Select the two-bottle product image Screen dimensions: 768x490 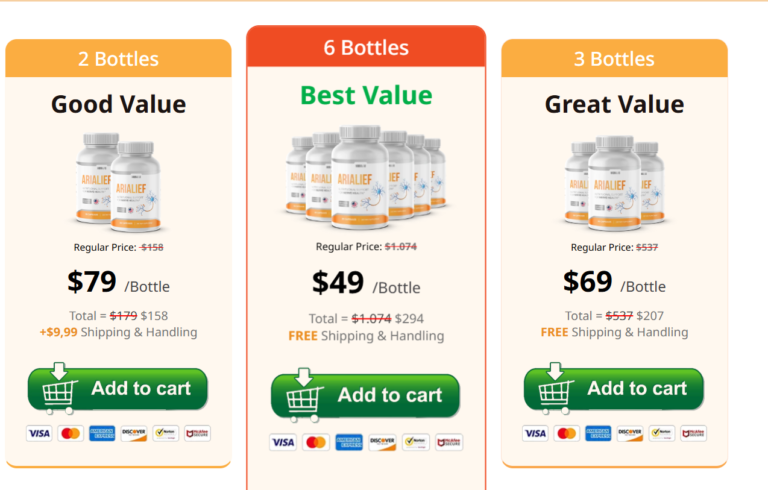[x=118, y=182]
